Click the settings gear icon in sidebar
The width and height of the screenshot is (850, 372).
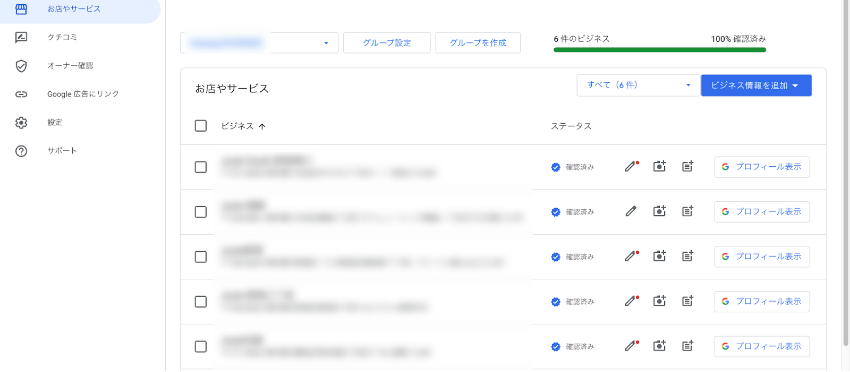[x=21, y=123]
